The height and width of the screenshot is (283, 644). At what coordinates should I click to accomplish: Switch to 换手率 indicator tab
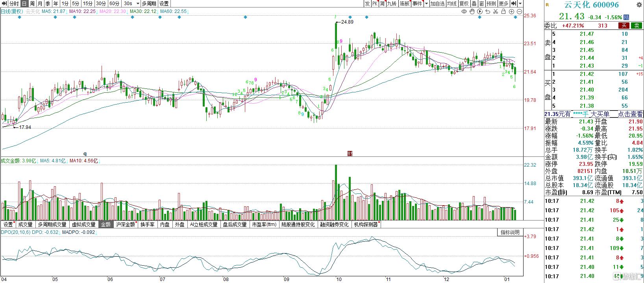click(148, 224)
